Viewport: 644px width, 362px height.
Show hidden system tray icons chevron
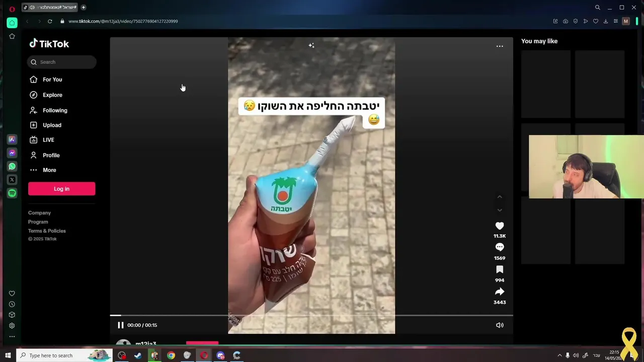[559, 355]
